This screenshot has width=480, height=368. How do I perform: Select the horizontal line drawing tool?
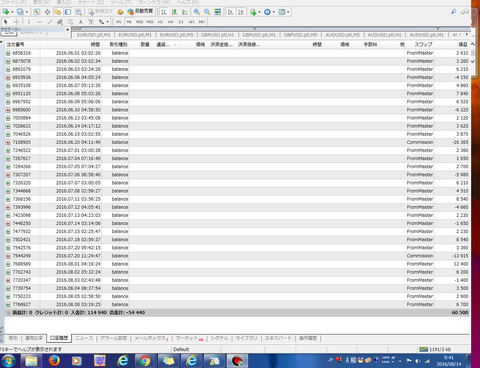coord(39,22)
